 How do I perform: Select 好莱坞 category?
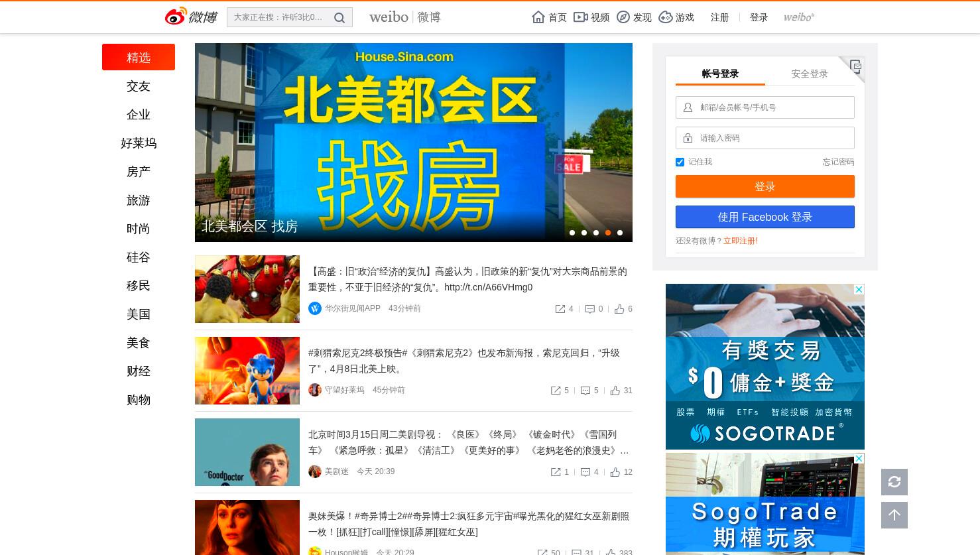point(139,143)
